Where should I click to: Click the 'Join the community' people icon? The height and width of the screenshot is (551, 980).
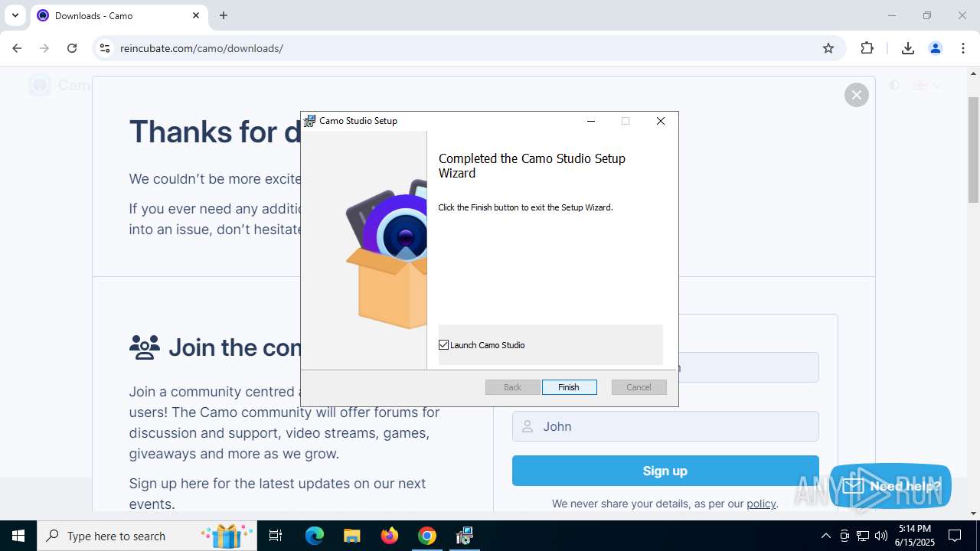click(x=145, y=347)
